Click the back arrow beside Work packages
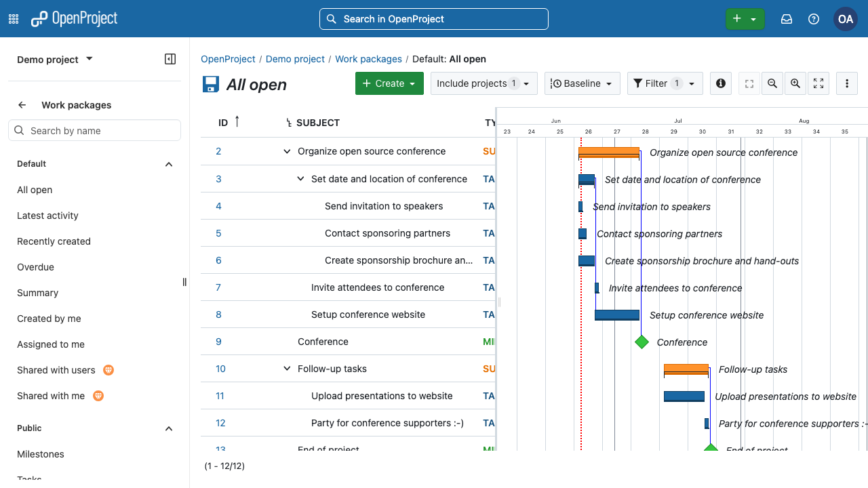The image size is (868, 488). point(22,105)
